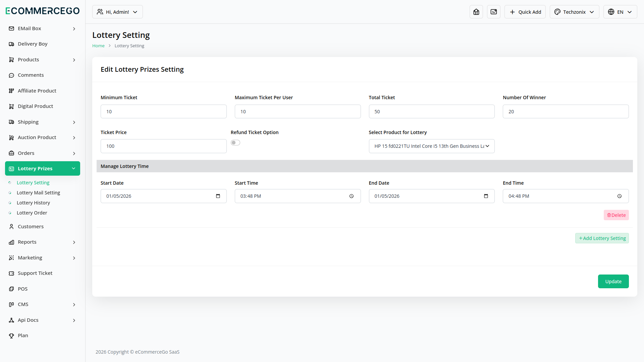Click the Quick Add button
644x362 pixels.
[525, 12]
